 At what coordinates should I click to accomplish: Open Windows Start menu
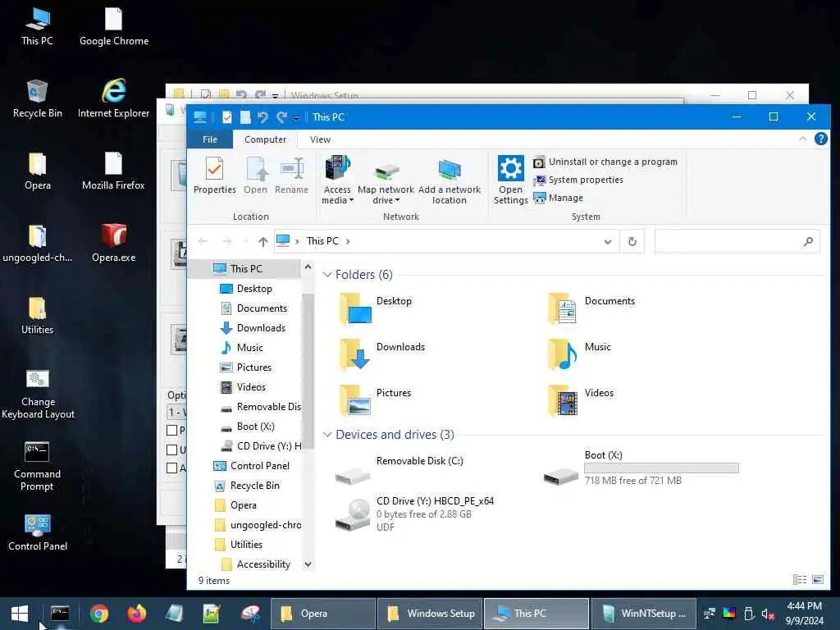coord(20,614)
